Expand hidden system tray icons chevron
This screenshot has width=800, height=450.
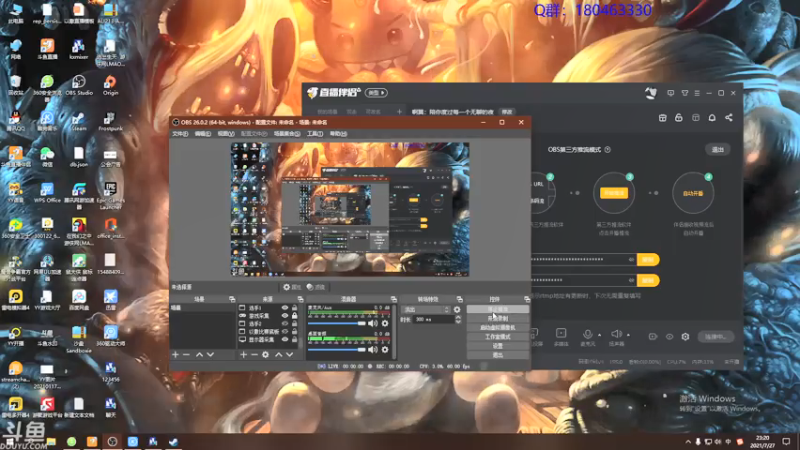point(688,442)
